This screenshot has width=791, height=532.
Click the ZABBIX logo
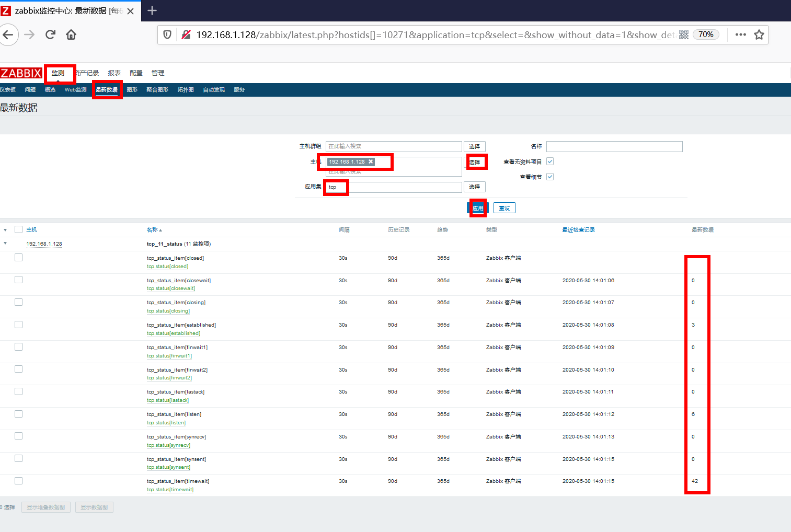(21, 73)
